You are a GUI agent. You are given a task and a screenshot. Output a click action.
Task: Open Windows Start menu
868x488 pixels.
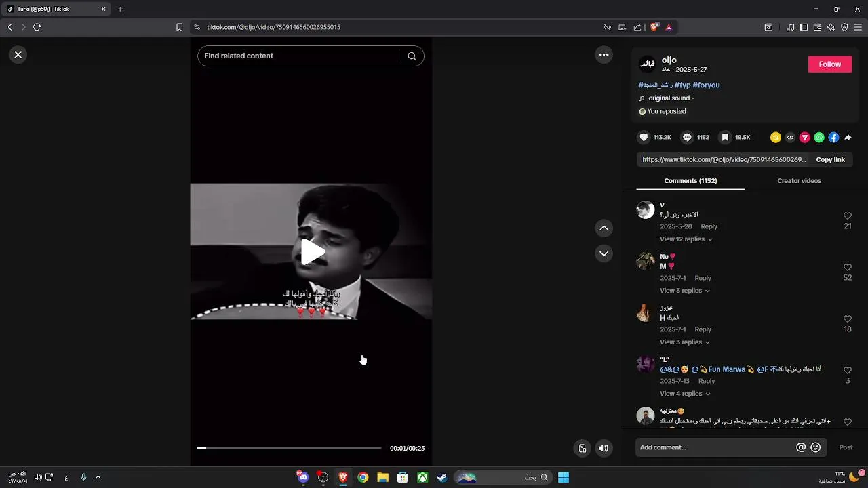tap(564, 477)
